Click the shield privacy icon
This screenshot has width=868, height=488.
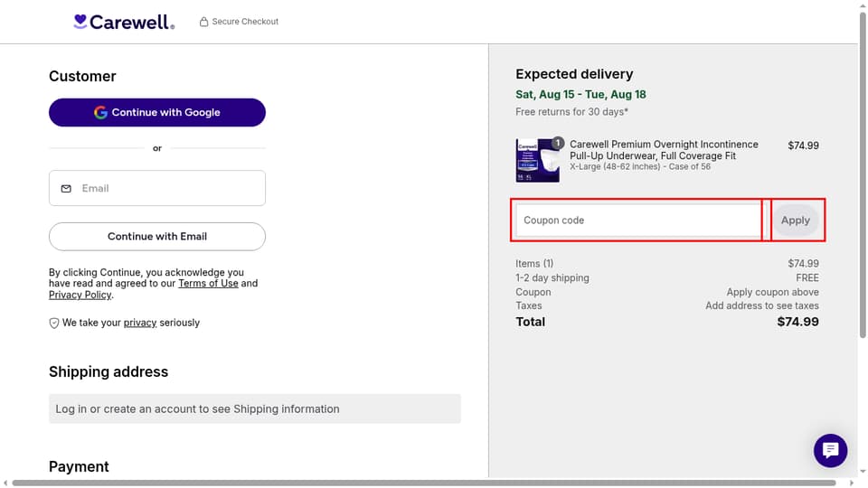pos(53,324)
